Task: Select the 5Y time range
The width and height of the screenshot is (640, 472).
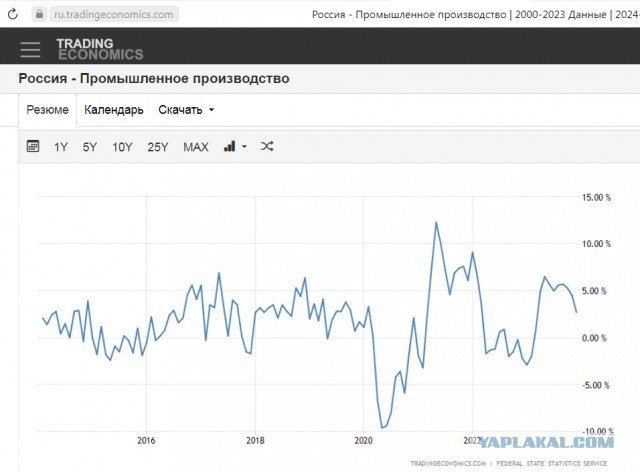Action: click(x=90, y=147)
